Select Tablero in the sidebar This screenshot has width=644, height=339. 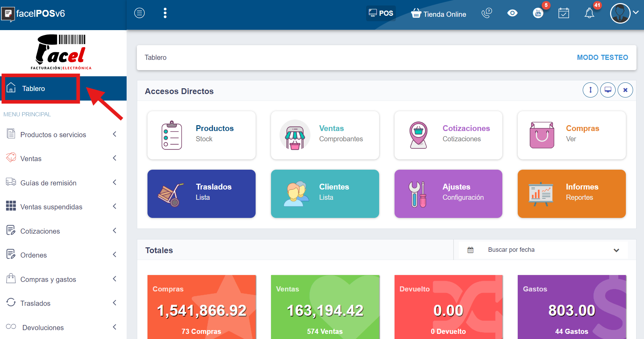(34, 89)
